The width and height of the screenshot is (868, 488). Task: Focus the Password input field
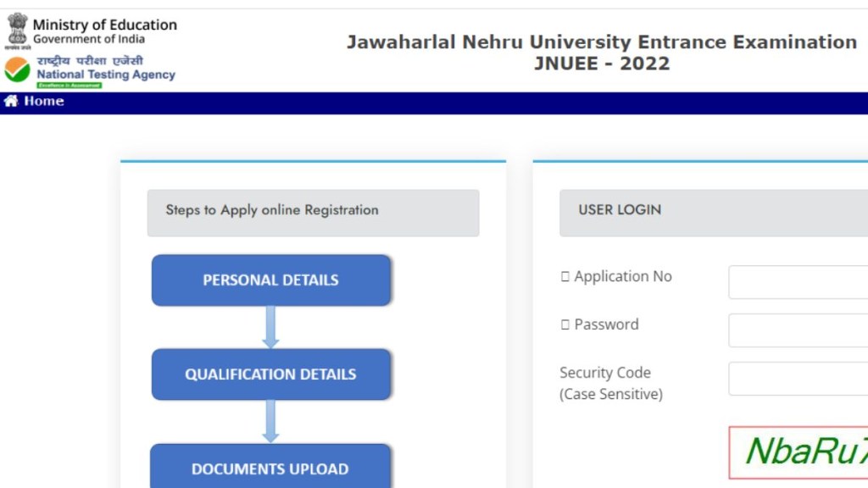tap(798, 330)
